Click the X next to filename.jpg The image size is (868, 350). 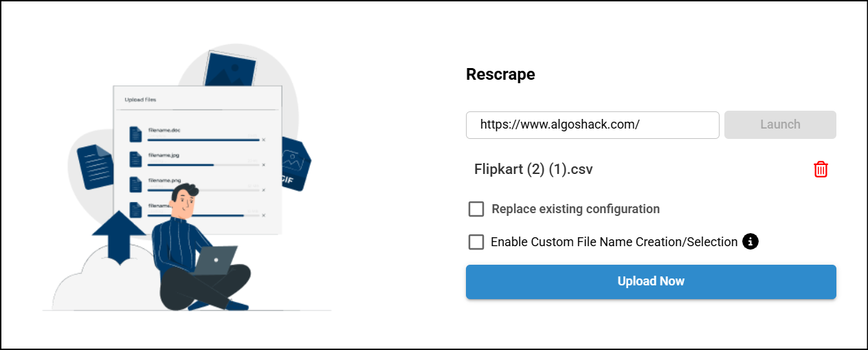tap(263, 165)
